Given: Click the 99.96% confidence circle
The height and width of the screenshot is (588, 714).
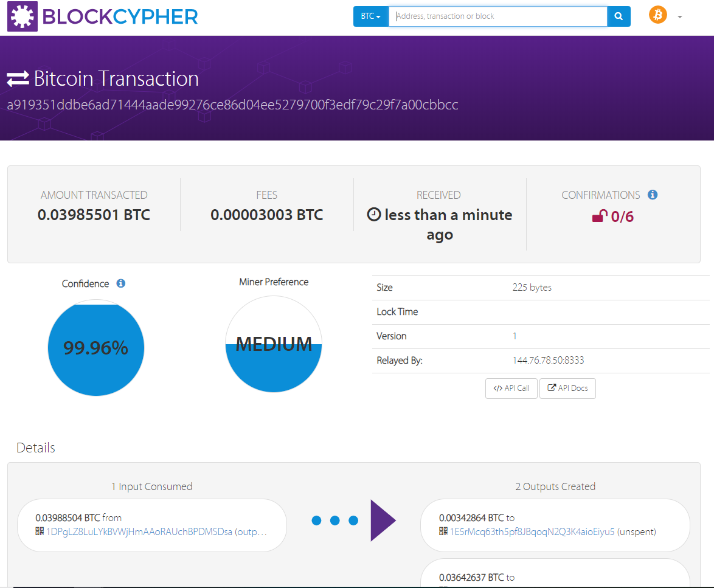Looking at the screenshot, I should [96, 348].
